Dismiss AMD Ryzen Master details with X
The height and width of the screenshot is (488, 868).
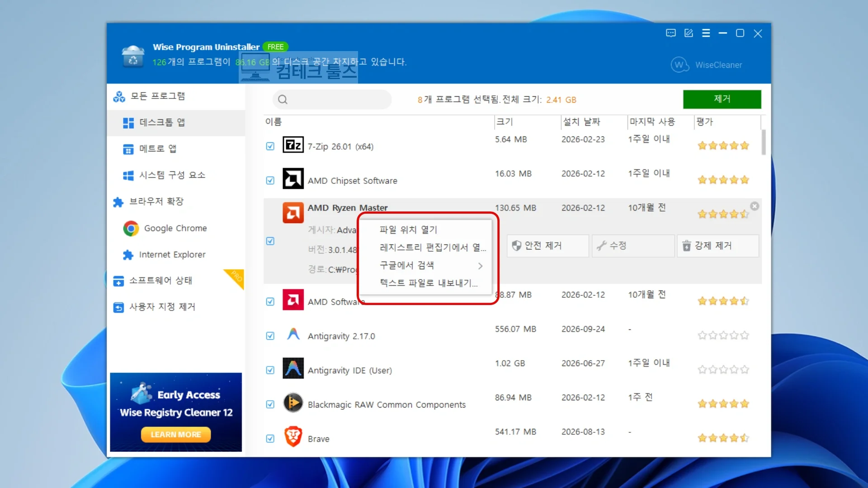click(x=755, y=206)
